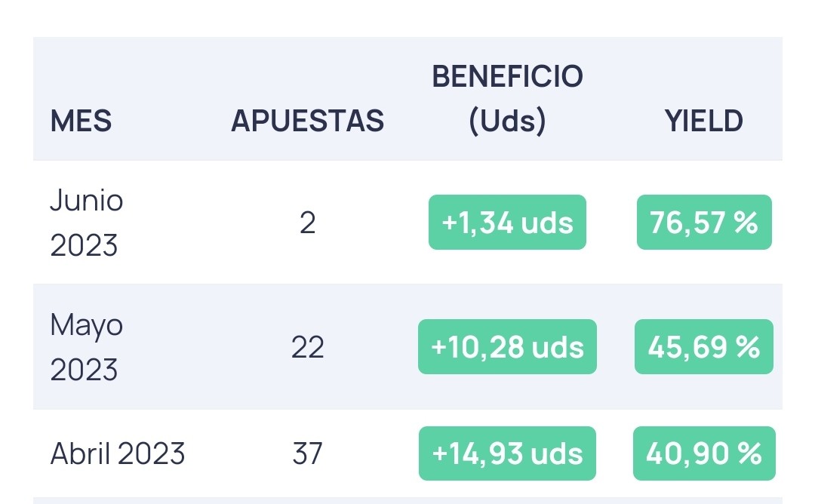
Task: Select the Junio 2023 month cell
Action: (x=87, y=223)
